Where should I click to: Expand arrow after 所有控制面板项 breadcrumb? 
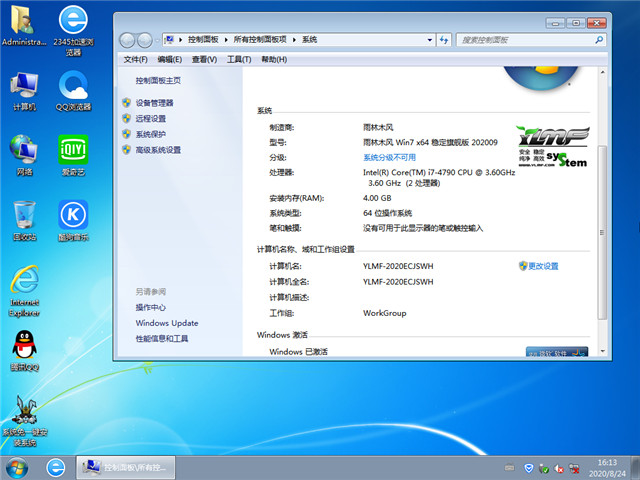(x=294, y=40)
